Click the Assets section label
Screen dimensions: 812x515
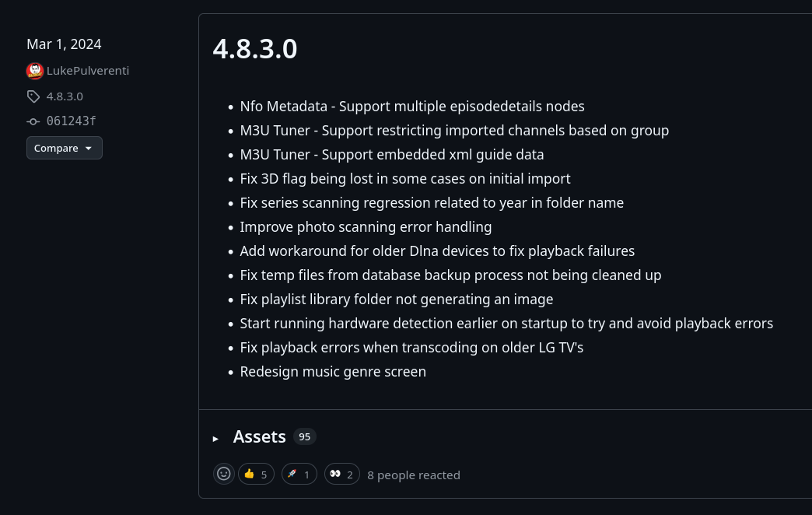[x=259, y=437]
